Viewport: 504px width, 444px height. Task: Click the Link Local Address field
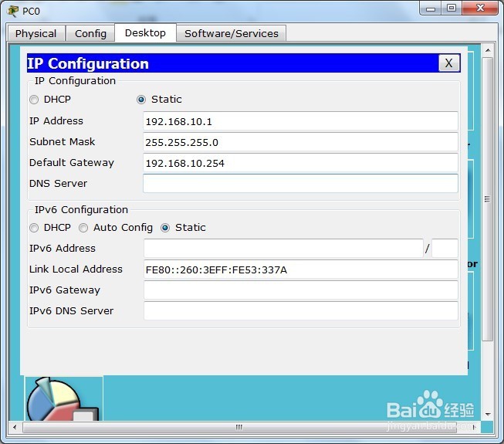click(x=300, y=269)
